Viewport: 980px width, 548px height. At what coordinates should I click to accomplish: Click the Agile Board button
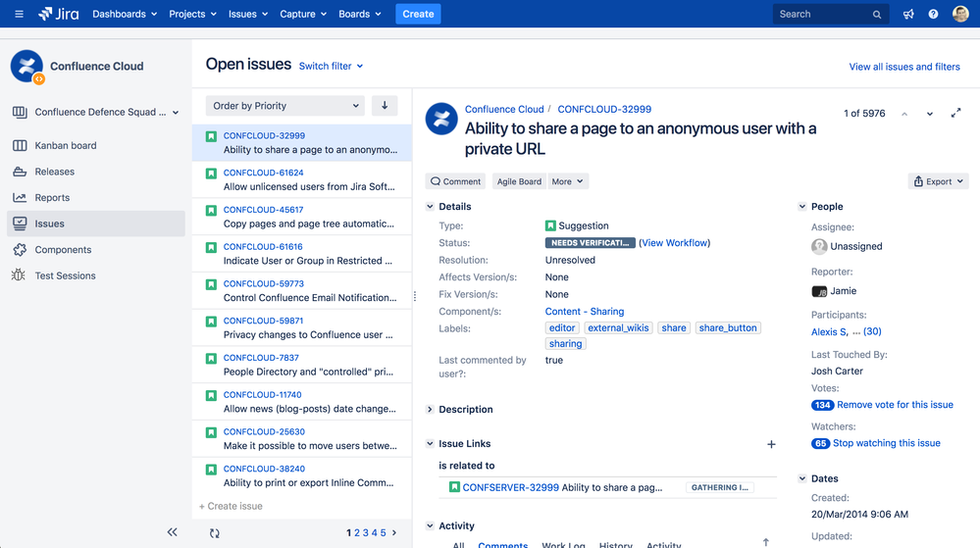[519, 181]
